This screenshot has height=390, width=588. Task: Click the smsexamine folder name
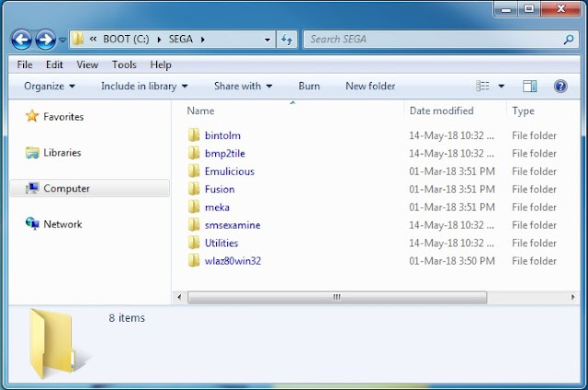click(232, 225)
